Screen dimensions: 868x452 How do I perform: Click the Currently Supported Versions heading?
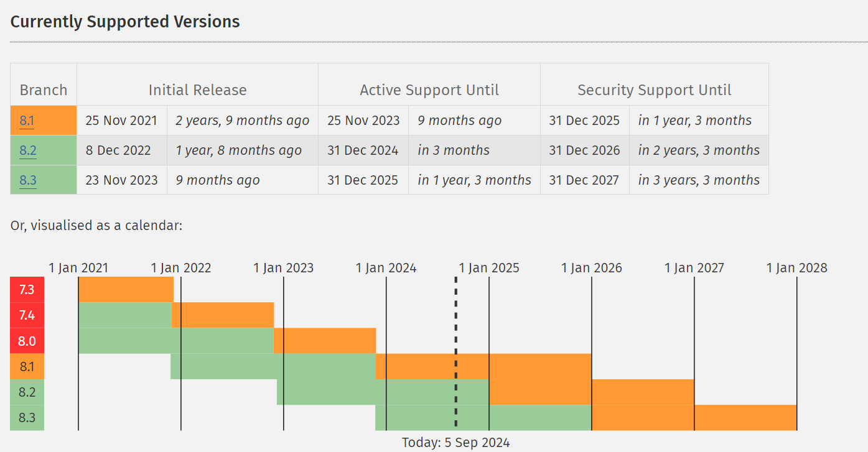tap(125, 22)
